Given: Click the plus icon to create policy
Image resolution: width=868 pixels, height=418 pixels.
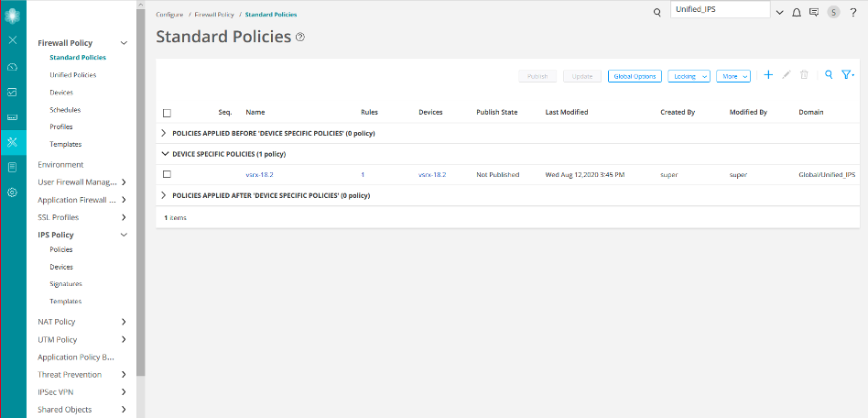Looking at the screenshot, I should (768, 75).
